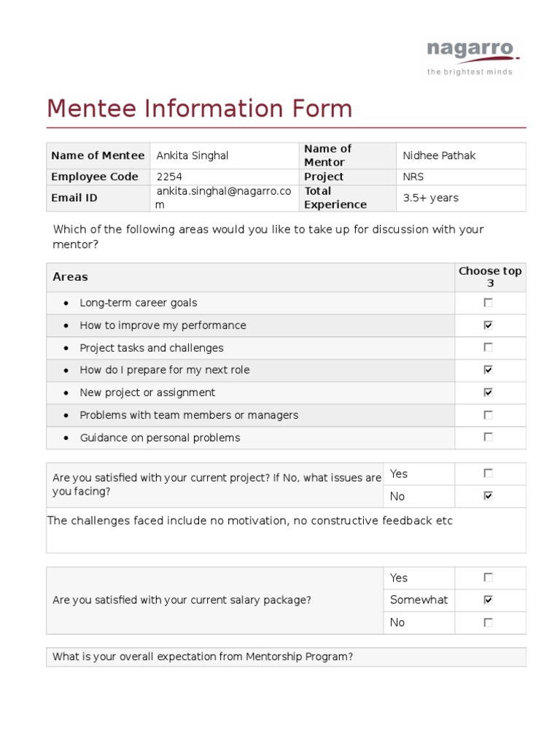Click the Mentee Information Form title
The width and height of the screenshot is (560, 747).
(199, 109)
